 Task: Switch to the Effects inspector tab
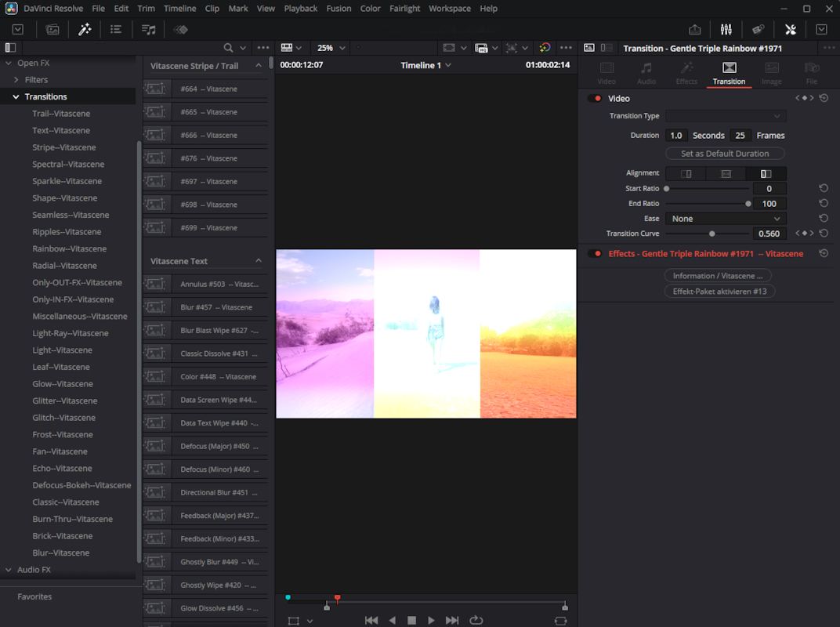tap(686, 73)
